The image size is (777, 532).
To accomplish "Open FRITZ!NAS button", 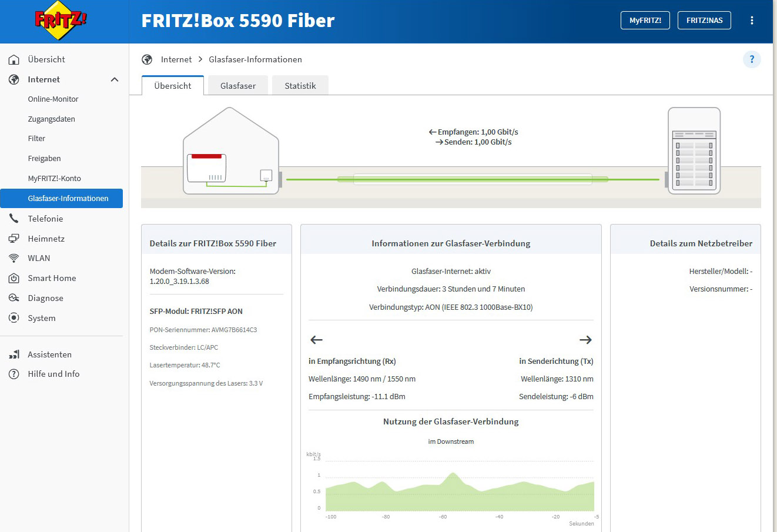I will point(704,21).
